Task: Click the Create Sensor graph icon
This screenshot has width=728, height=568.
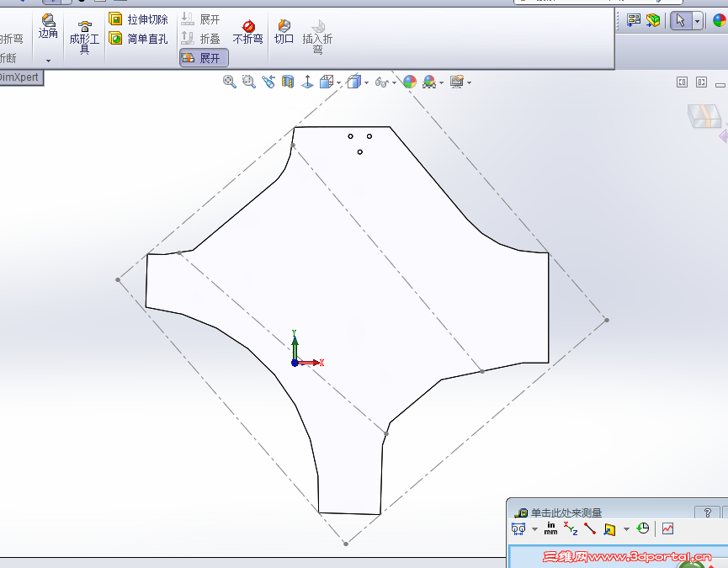Action: (x=667, y=528)
